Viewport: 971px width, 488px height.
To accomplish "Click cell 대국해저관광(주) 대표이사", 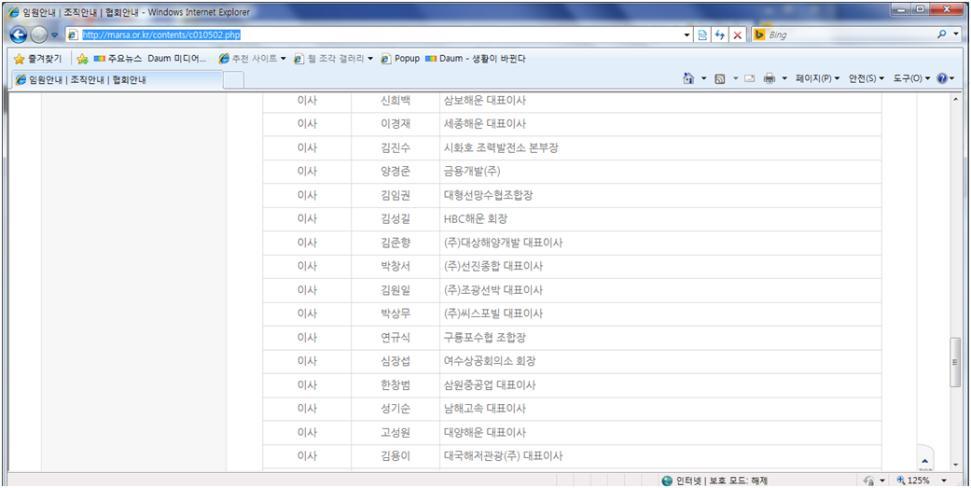I will pyautogui.click(x=660, y=456).
